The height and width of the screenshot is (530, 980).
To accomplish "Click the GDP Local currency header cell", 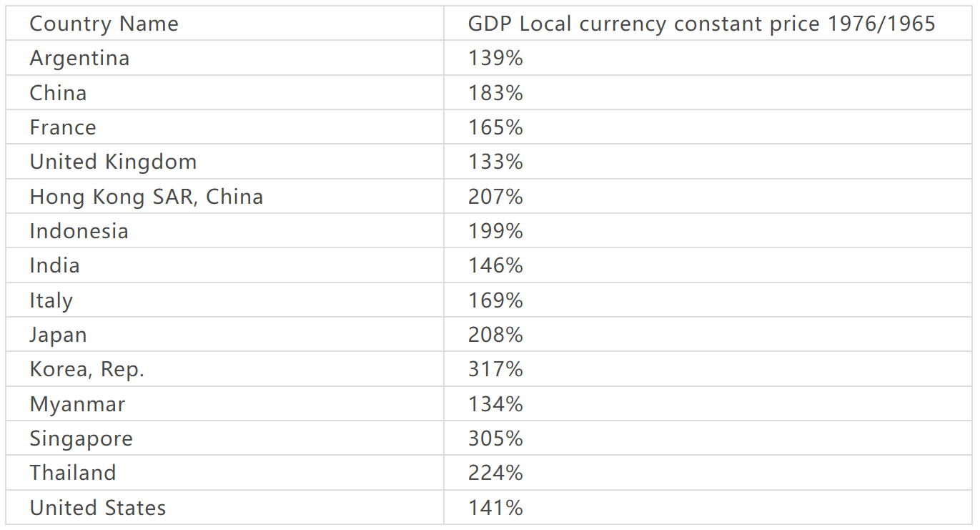I will (701, 24).
